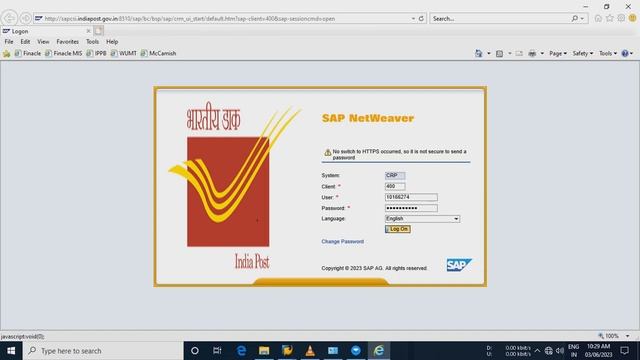Open Microsoft Edge from the taskbar
The image size is (640, 360).
(x=241, y=351)
